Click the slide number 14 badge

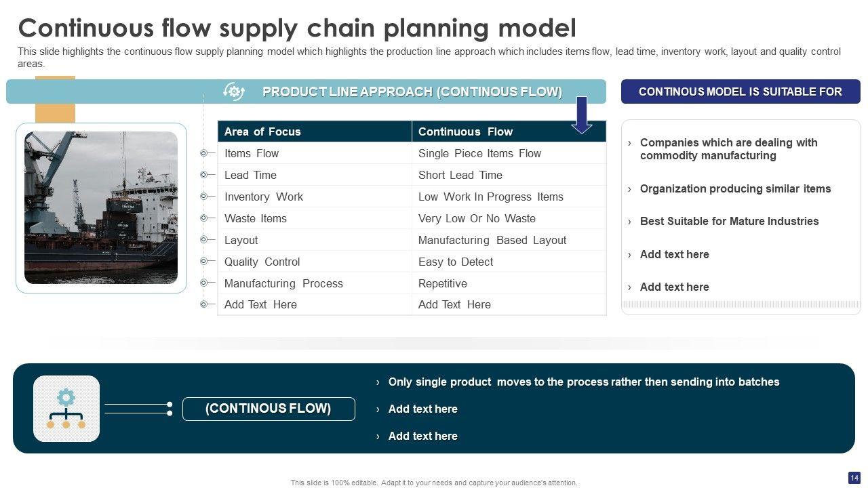click(x=854, y=477)
